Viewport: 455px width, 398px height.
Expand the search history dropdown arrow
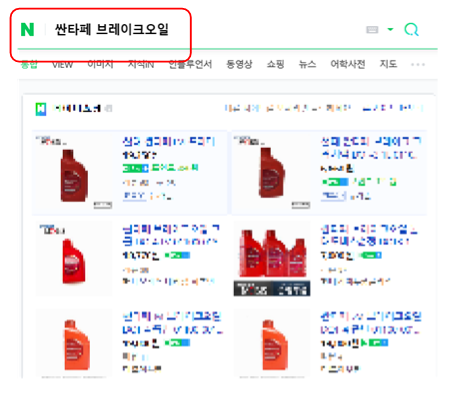(390, 29)
